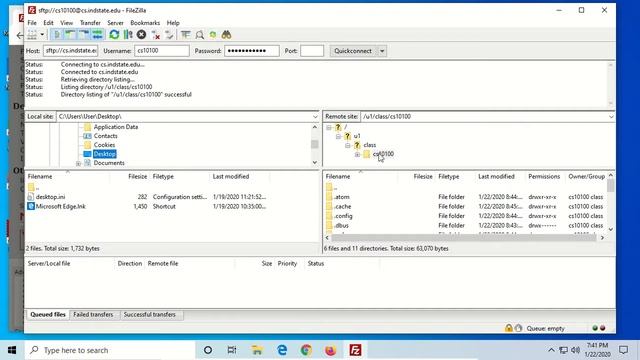Viewport: 640px width, 360px height.
Task: Toggle the message log display
Action: tap(58, 35)
